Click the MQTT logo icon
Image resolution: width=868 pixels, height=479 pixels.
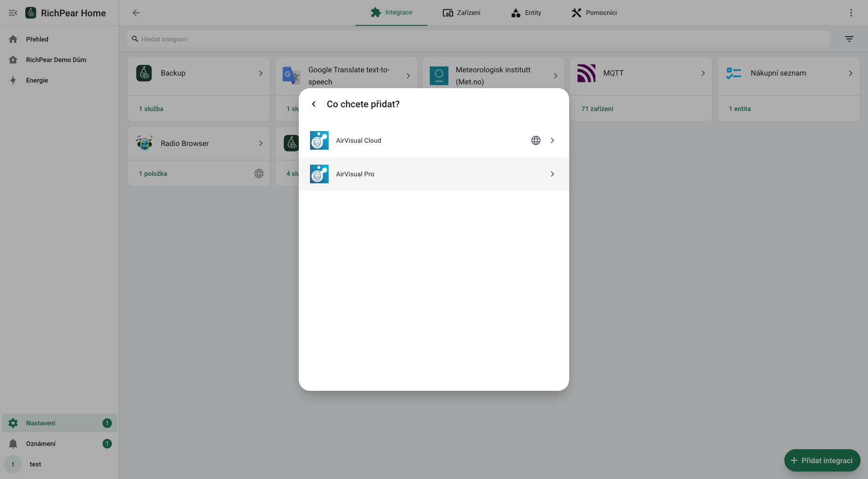coord(586,73)
